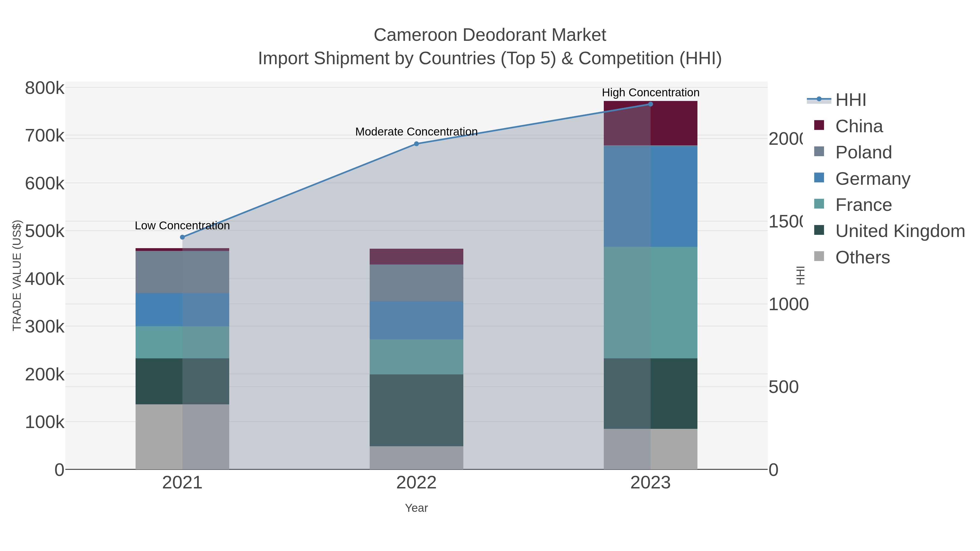Click the 2022 x-axis label
Viewport: 980px width, 551px height.
point(416,483)
